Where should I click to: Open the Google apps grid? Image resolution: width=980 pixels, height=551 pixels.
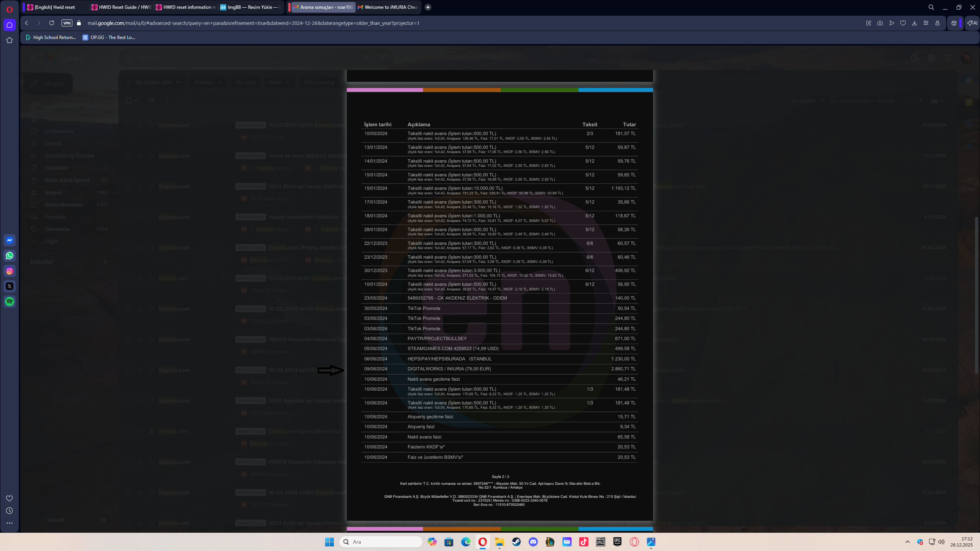[x=948, y=58]
